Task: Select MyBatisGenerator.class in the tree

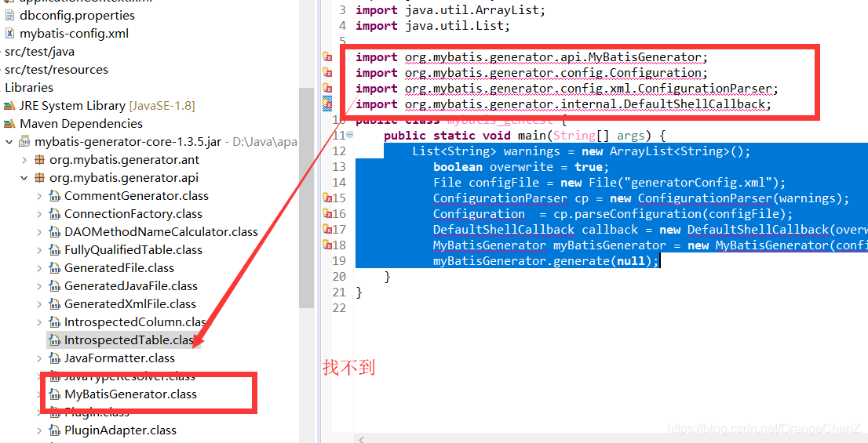Action: [x=130, y=394]
